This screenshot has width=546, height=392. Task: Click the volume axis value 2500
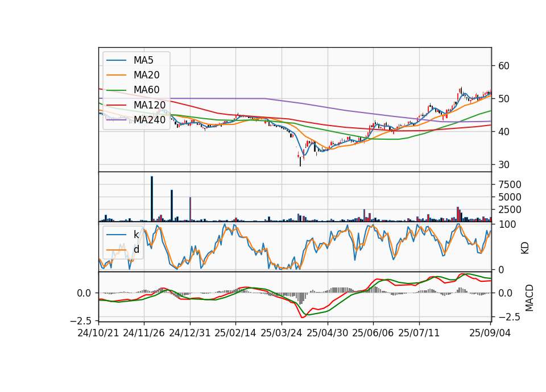[510, 210]
